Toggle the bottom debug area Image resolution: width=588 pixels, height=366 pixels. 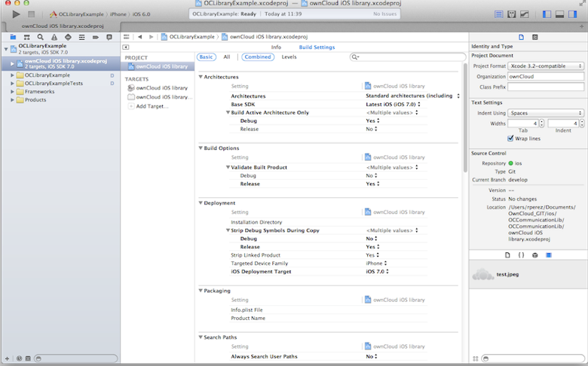click(561, 14)
